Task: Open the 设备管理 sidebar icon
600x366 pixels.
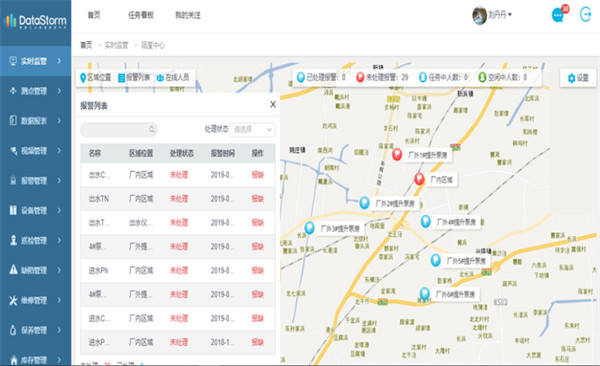Action: (x=13, y=210)
